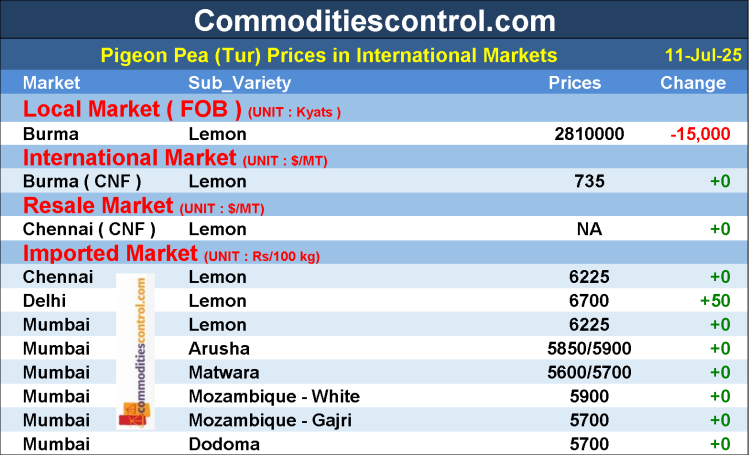The height and width of the screenshot is (455, 750).
Task: Select the Market column header
Action: point(51,83)
